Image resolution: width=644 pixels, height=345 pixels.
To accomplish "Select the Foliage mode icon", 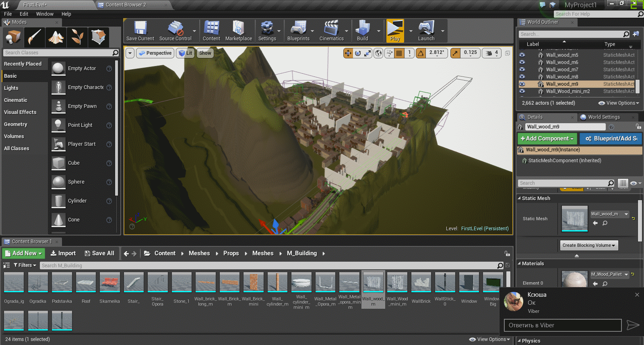I will click(77, 37).
